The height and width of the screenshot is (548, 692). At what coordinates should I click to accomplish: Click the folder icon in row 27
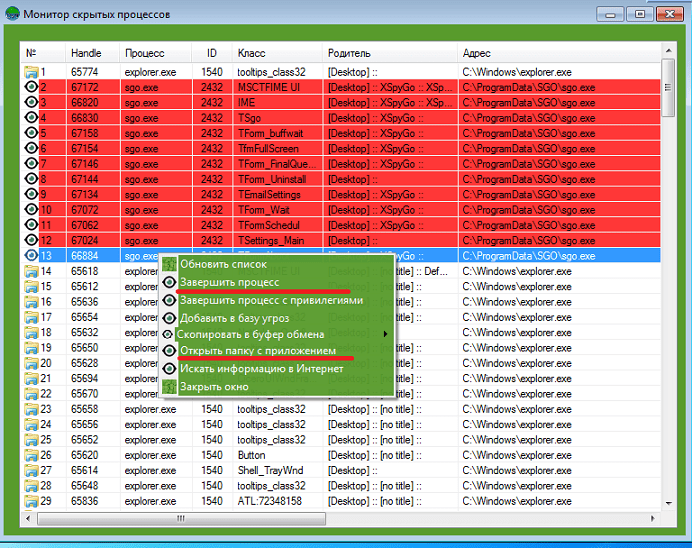pos(31,471)
